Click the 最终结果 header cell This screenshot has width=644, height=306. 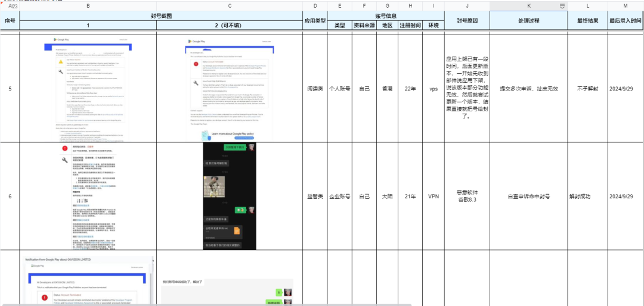tap(588, 20)
